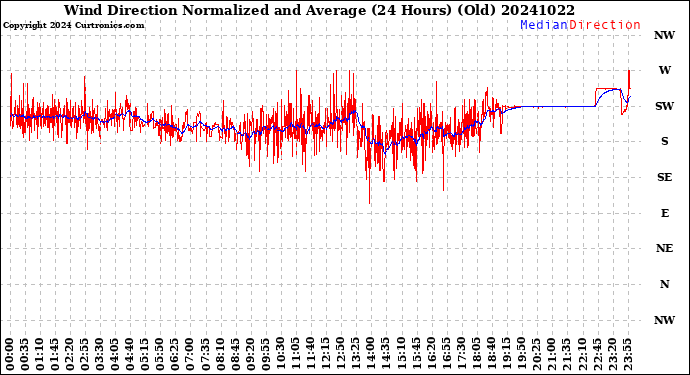Click the S axis label
The width and height of the screenshot is (690, 375).
tap(664, 141)
